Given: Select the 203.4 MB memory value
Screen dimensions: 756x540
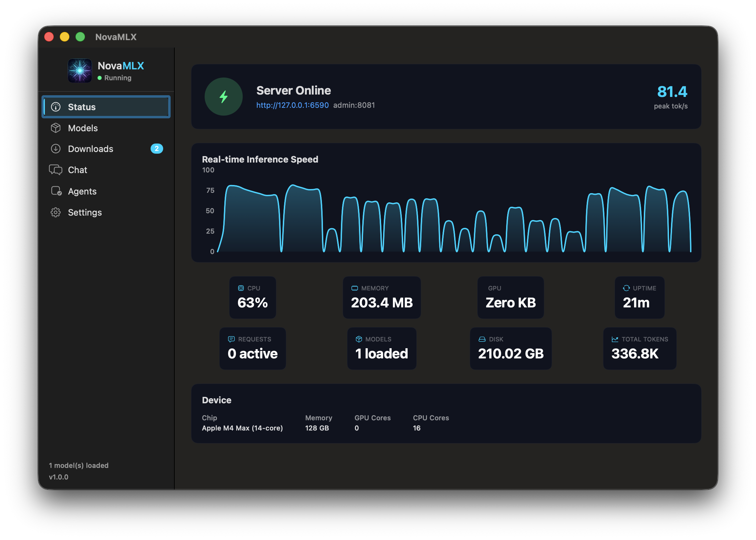Looking at the screenshot, I should point(382,303).
